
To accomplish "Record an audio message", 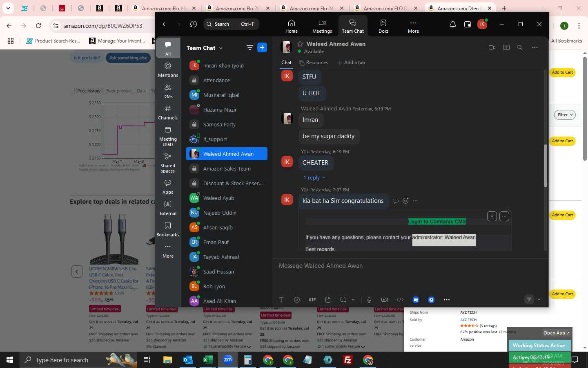I will coord(369,300).
